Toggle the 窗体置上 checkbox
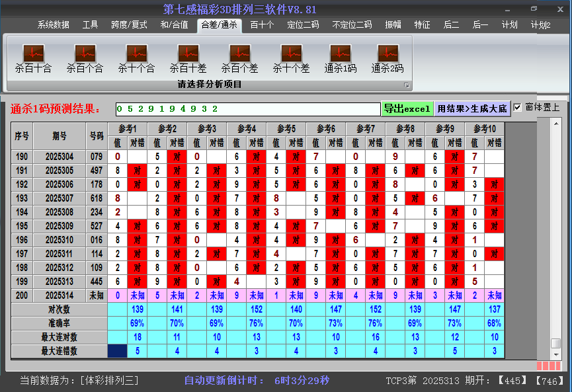This screenshot has height=392, width=572. pyautogui.click(x=518, y=108)
